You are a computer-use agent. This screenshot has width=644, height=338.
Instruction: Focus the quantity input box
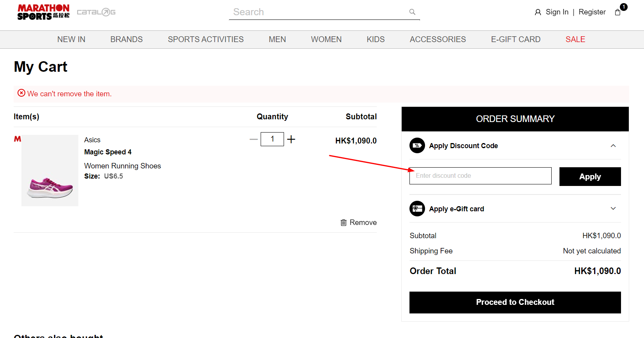tap(272, 139)
